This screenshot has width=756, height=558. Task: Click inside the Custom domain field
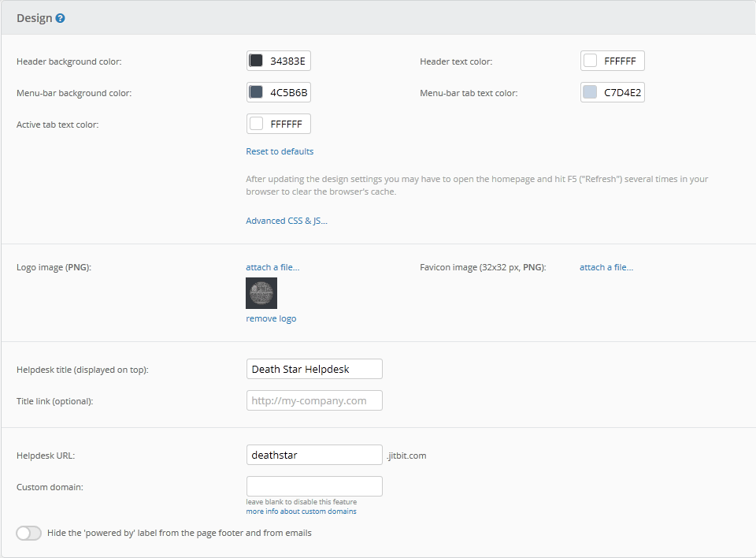coord(314,485)
